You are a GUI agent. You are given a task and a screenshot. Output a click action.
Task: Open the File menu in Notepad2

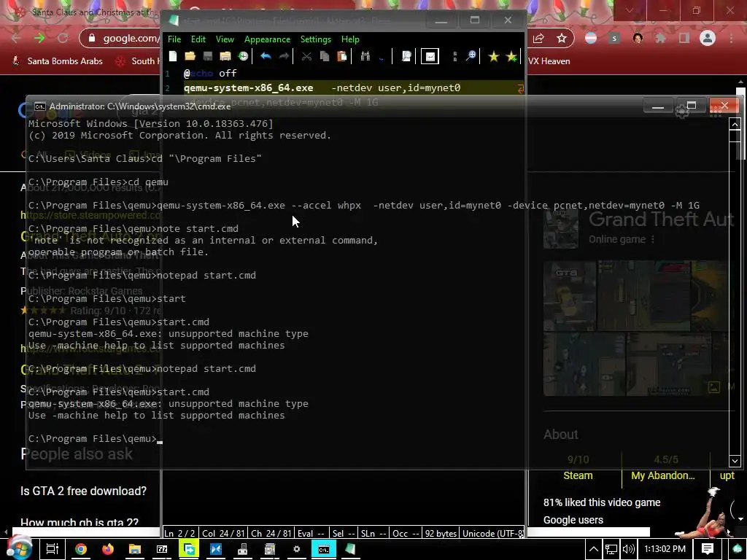[x=174, y=39]
